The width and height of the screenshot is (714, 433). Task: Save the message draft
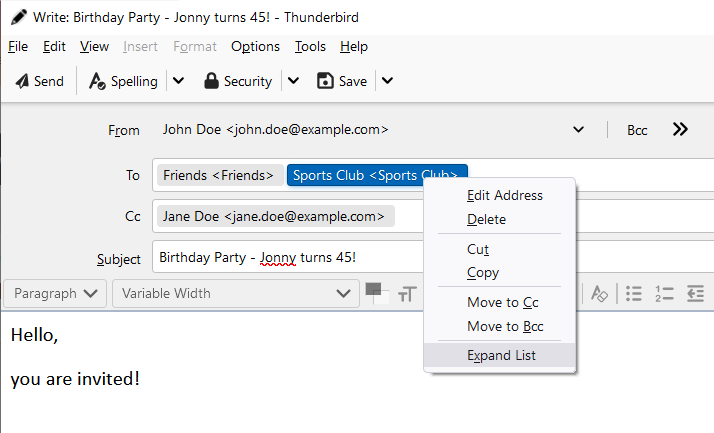pyautogui.click(x=342, y=81)
